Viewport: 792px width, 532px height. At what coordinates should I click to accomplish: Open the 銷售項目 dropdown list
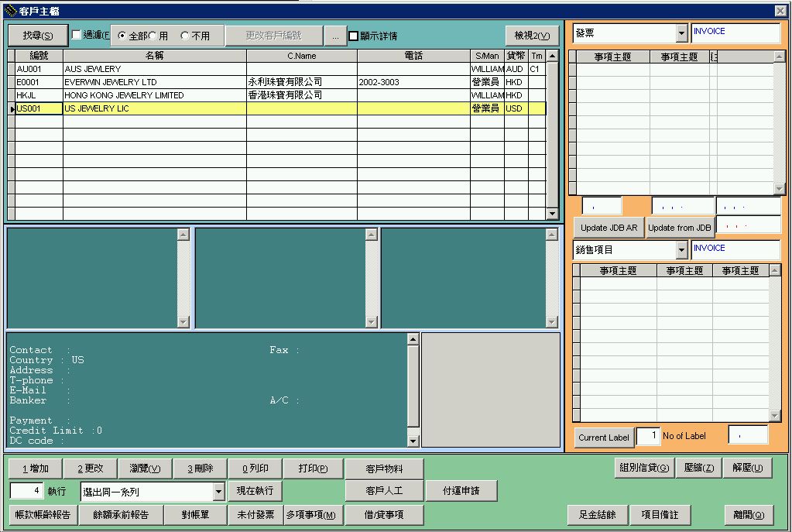(681, 249)
